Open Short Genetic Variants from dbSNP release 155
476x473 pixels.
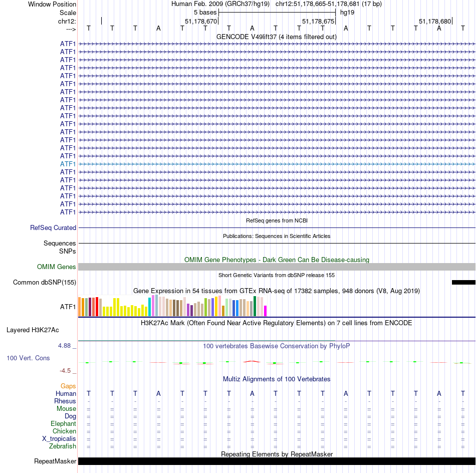[277, 275]
